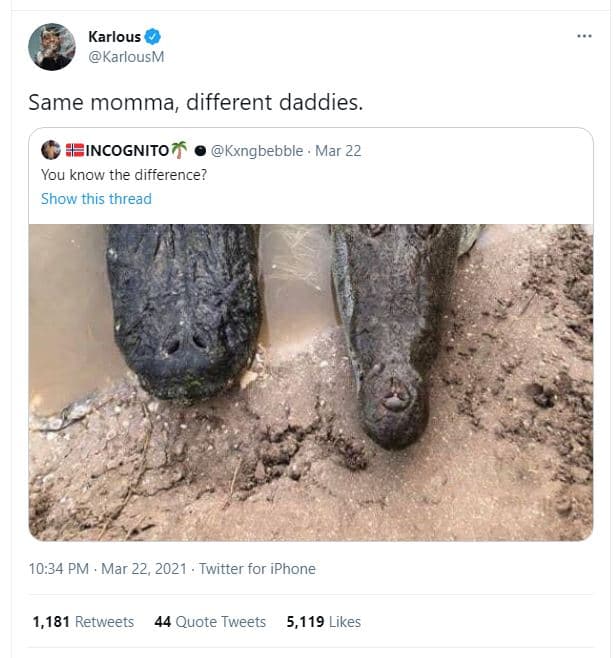Image resolution: width=616 pixels, height=658 pixels.
Task: Open the @Kxngbebble handle
Action: pyautogui.click(x=256, y=150)
